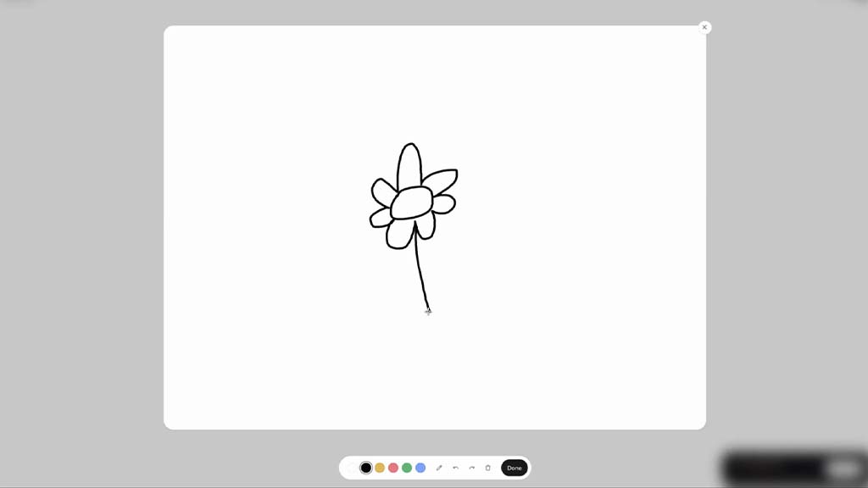The width and height of the screenshot is (868, 488).
Task: Select the black color swatch
Action: coord(366,468)
